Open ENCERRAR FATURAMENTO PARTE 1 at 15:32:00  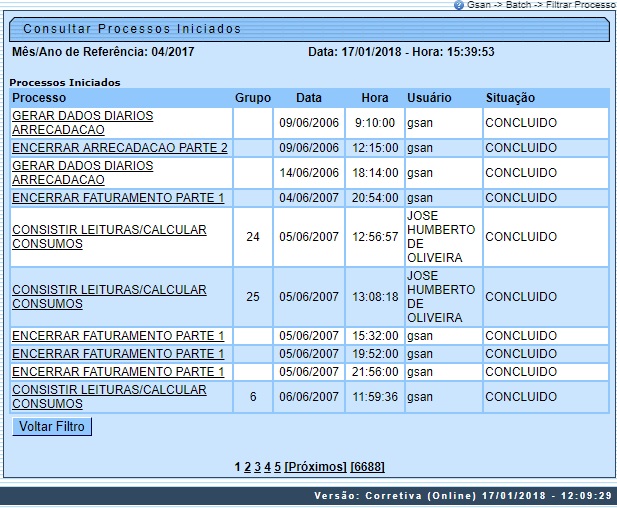118,336
